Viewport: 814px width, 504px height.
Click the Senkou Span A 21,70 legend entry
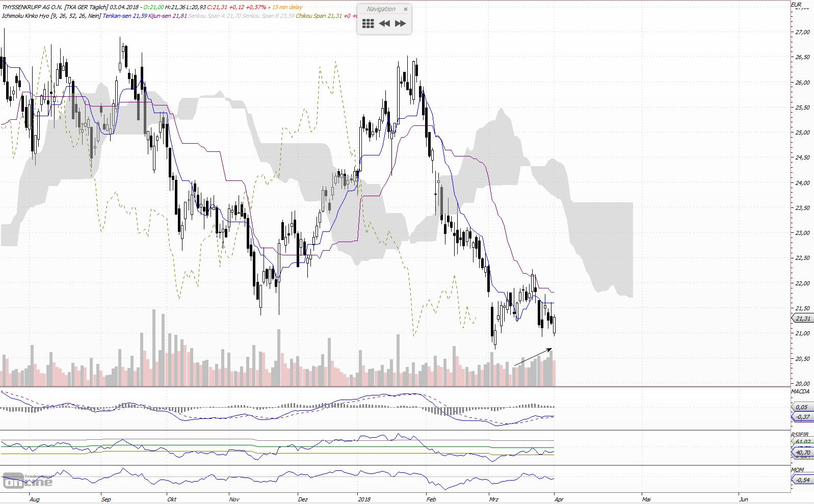[x=214, y=16]
